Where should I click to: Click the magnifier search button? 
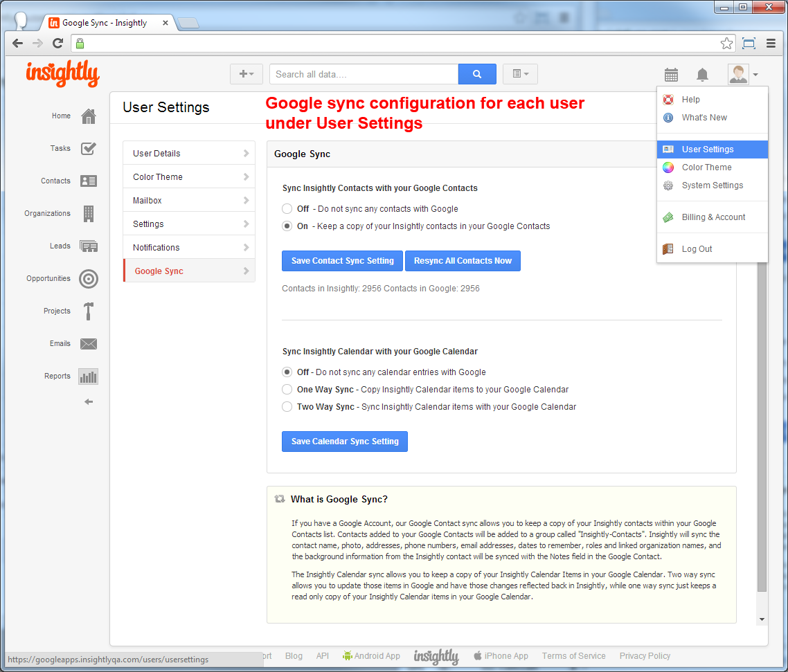[477, 74]
